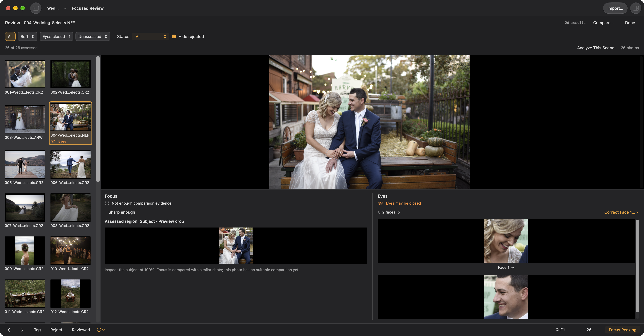Toggle the Hide rejected checkbox
This screenshot has width=644, height=336.
pyautogui.click(x=174, y=36)
